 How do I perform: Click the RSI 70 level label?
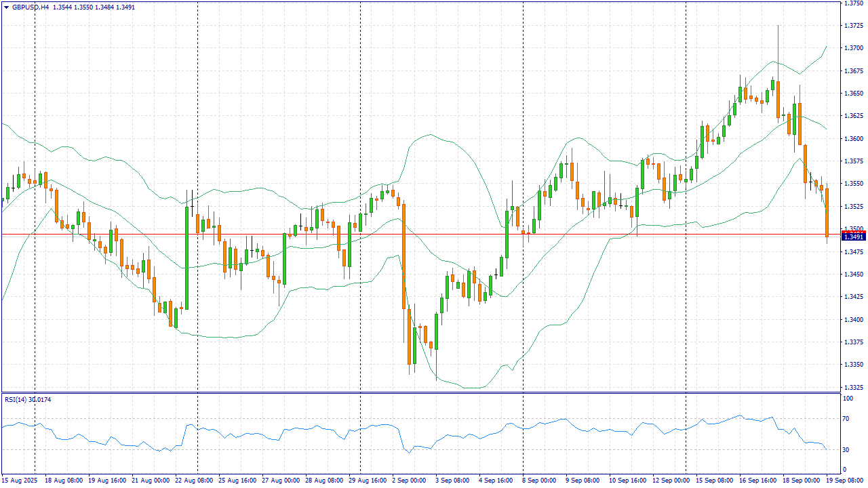[846, 420]
